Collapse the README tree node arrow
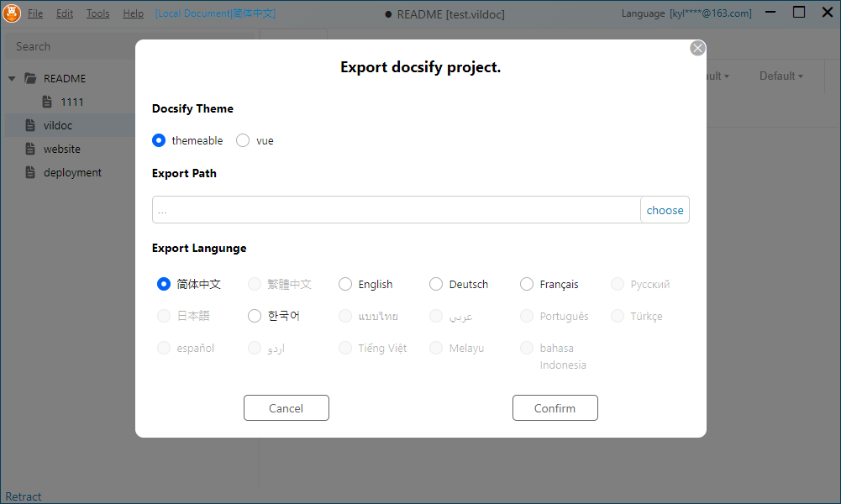This screenshot has width=841, height=504. (x=12, y=78)
